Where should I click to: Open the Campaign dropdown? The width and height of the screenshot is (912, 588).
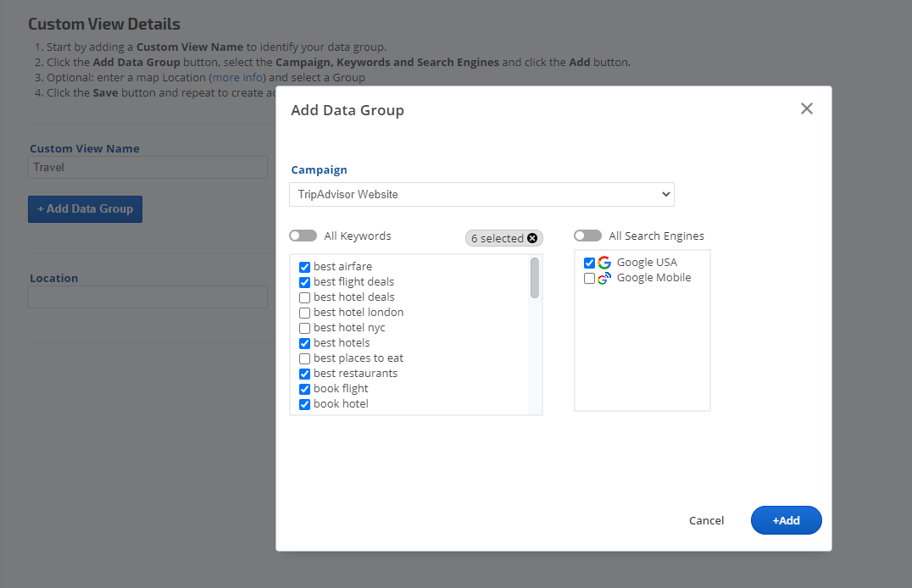click(481, 194)
